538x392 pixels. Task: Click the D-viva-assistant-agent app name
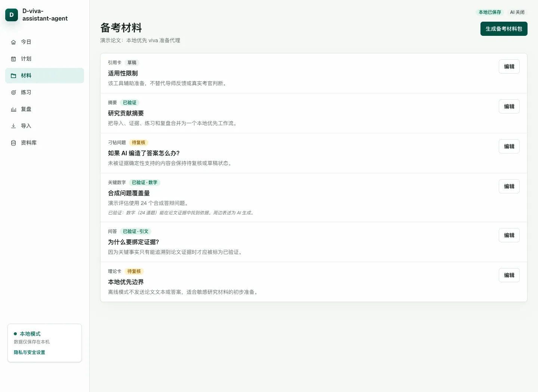45,15
